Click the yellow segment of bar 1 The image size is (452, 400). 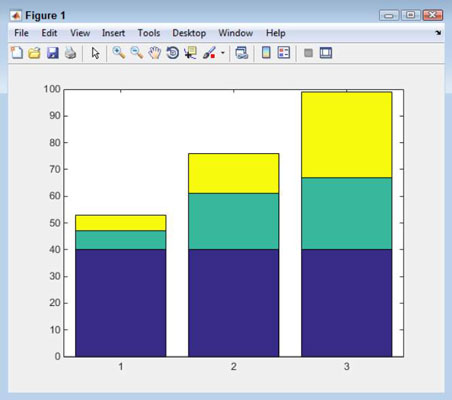point(121,223)
